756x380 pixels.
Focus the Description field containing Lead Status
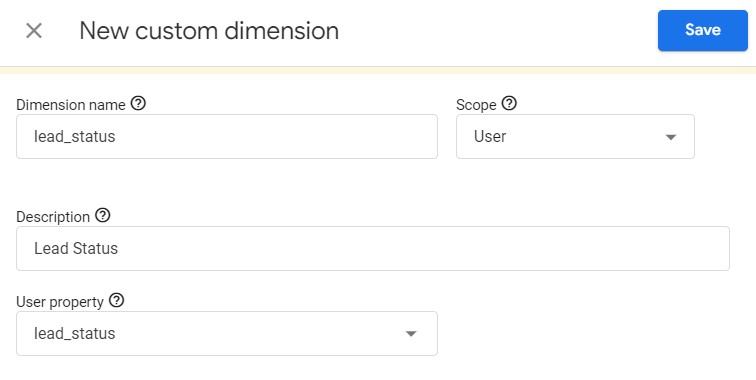click(373, 248)
